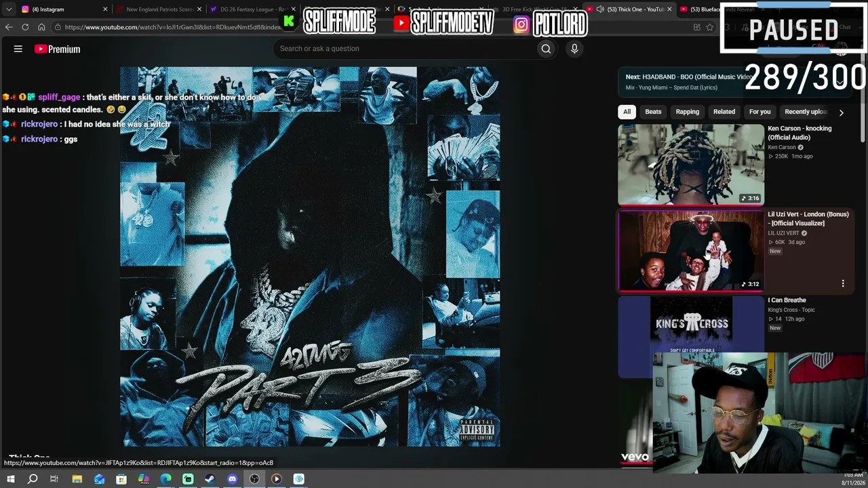Screen dimensions: 868x488
Task: Open Windows taskbar search
Action: click(33, 479)
